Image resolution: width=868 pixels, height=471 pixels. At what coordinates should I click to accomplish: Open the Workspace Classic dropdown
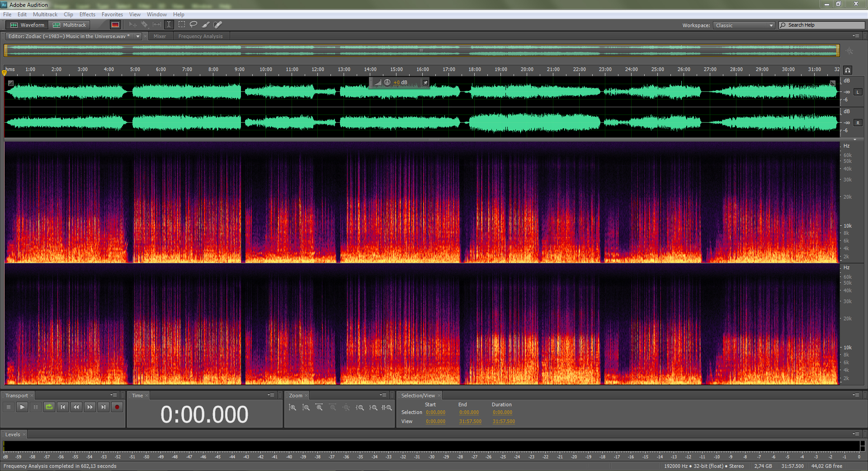point(744,25)
